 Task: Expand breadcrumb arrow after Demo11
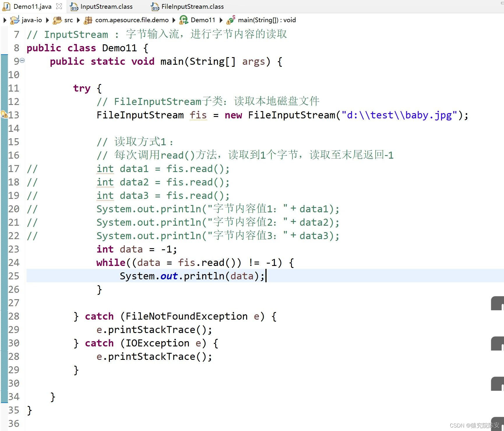click(221, 20)
